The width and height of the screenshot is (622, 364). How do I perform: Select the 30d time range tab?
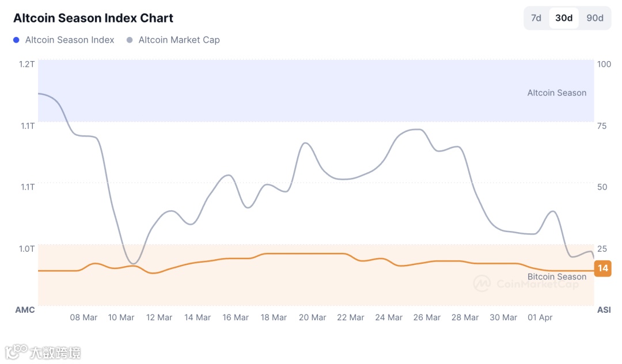pos(564,18)
